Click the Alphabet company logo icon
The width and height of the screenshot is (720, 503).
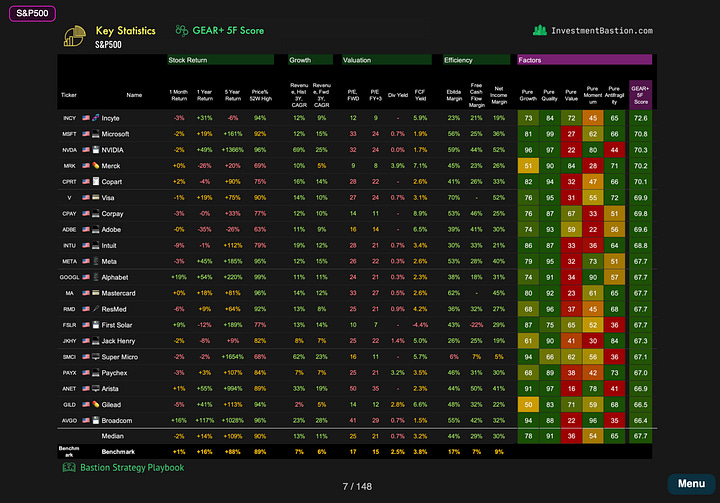pos(96,277)
